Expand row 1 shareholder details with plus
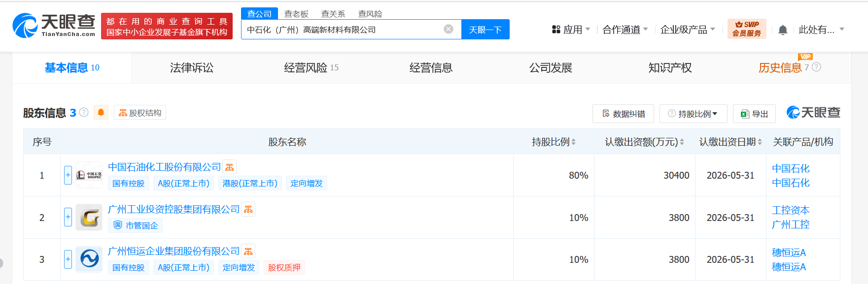 click(x=68, y=175)
